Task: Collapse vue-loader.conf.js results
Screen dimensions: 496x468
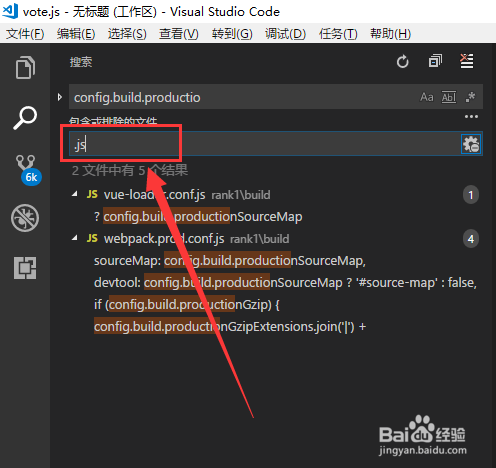Action: point(75,194)
